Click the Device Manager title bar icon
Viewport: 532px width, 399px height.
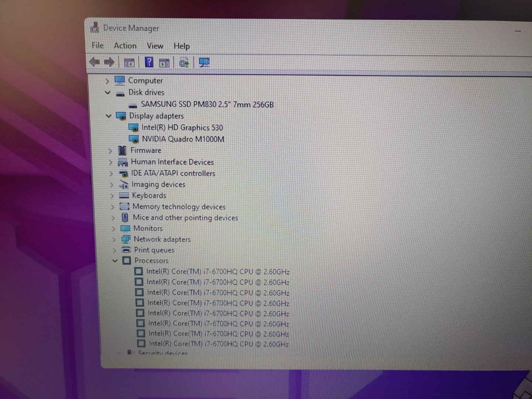pyautogui.click(x=95, y=27)
